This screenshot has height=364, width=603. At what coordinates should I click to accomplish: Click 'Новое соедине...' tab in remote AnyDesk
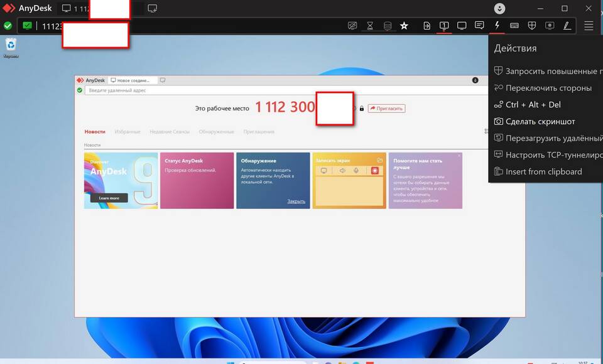point(133,80)
